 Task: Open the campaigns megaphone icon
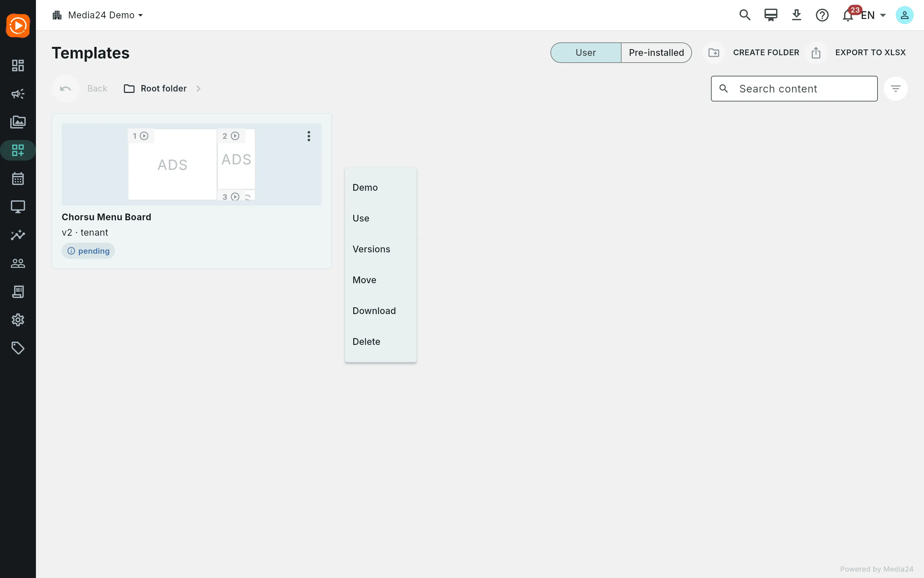tap(18, 94)
